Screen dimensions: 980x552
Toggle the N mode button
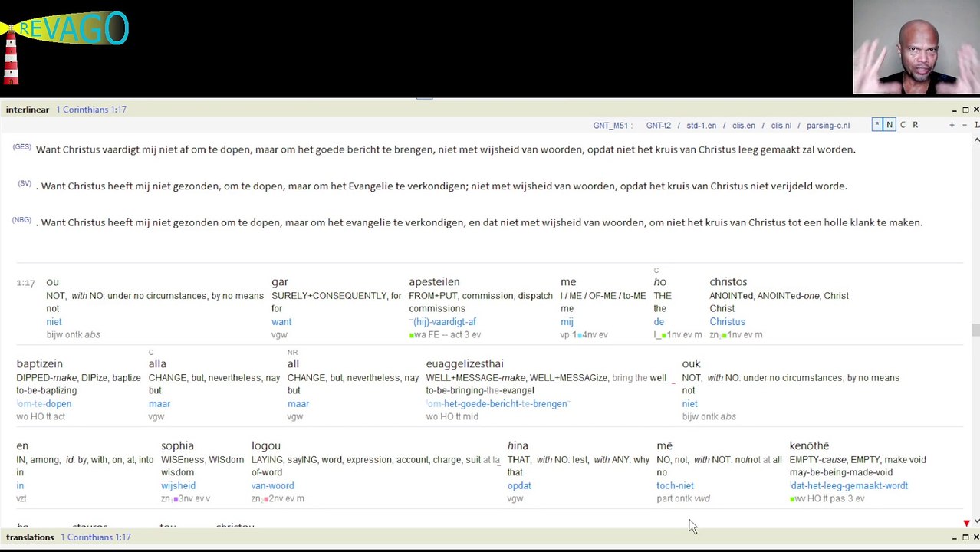tap(890, 125)
